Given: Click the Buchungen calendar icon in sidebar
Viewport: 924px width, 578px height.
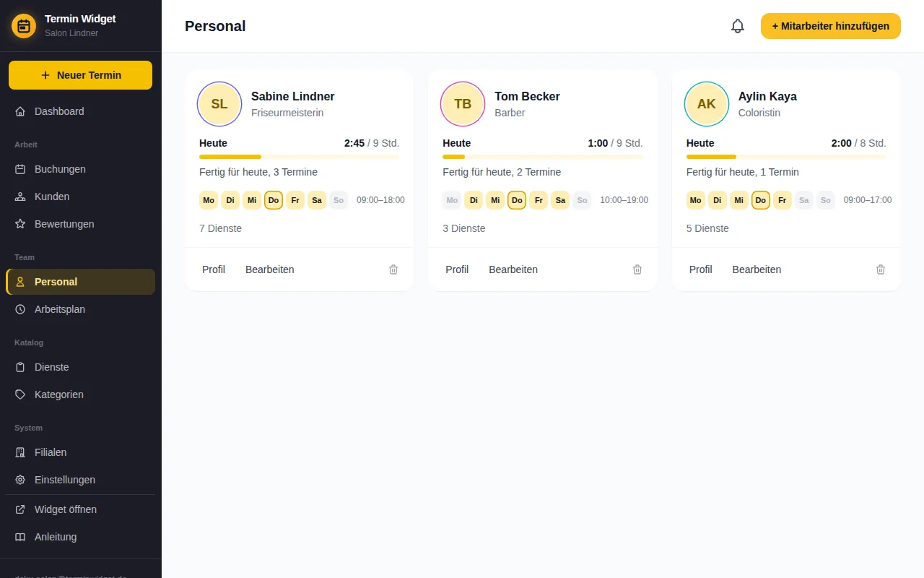Looking at the screenshot, I should 20,169.
